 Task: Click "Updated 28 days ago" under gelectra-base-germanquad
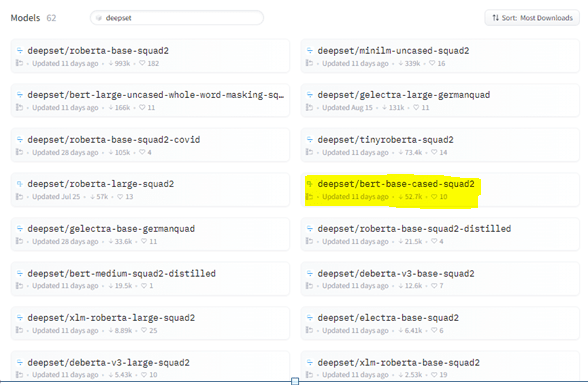[65, 241]
